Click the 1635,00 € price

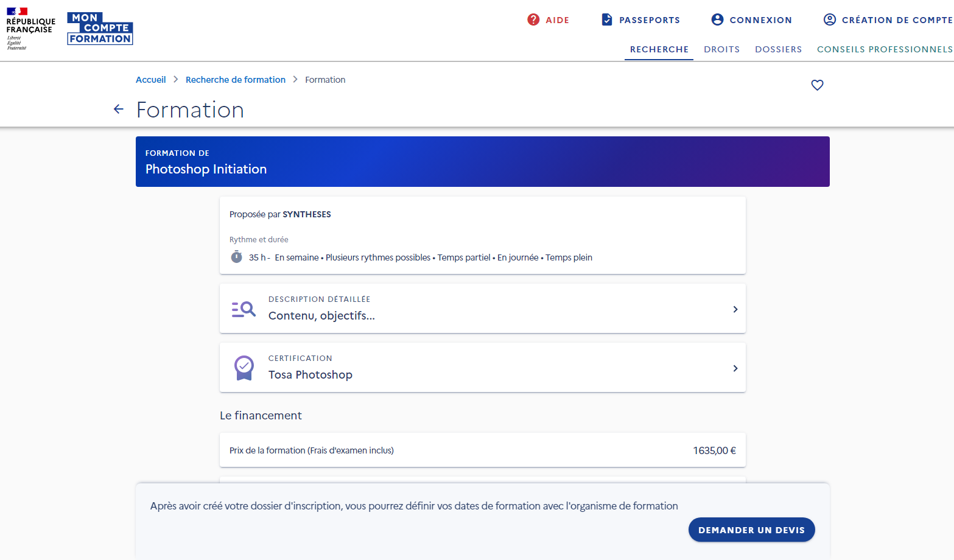coord(714,450)
